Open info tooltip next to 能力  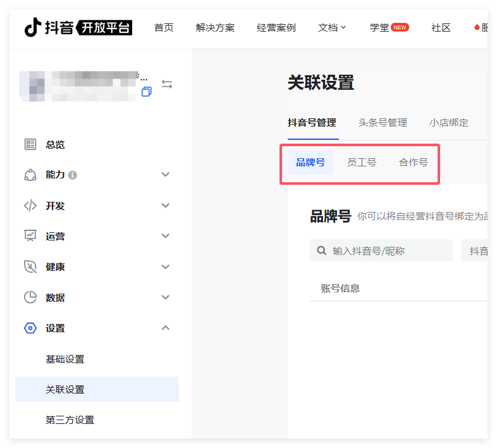[73, 175]
